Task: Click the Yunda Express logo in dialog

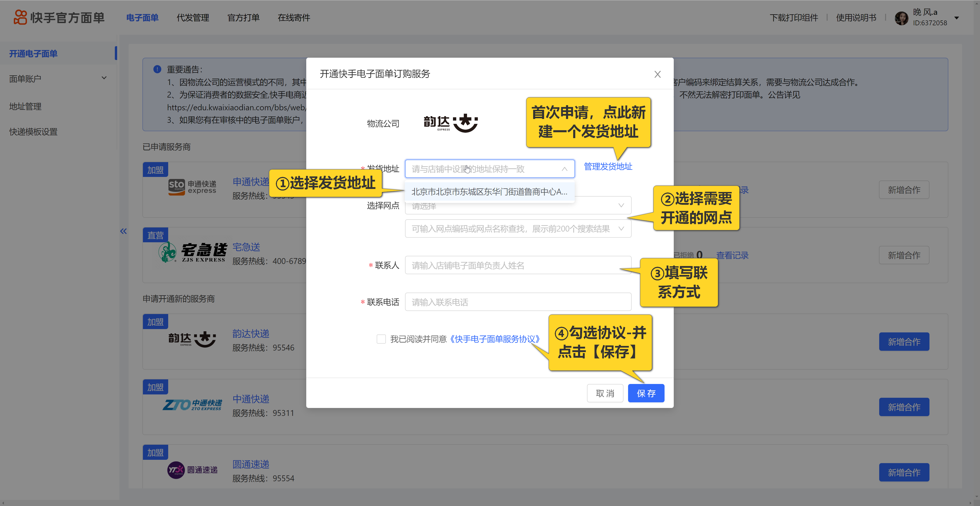Action: click(450, 123)
